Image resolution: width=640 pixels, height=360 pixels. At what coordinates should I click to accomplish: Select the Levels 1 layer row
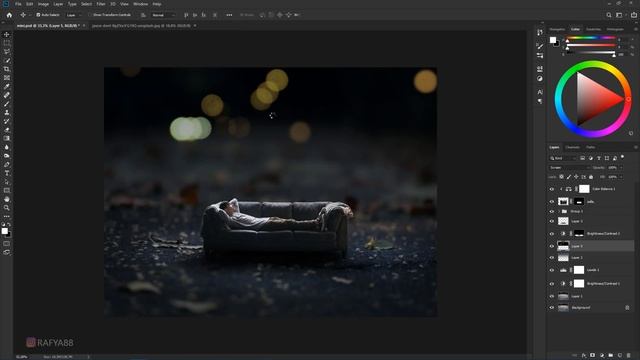591,270
